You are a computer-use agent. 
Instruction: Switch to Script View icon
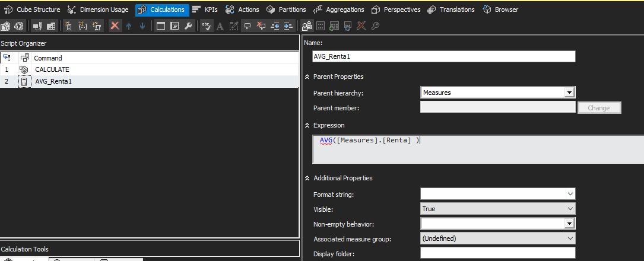(175, 26)
